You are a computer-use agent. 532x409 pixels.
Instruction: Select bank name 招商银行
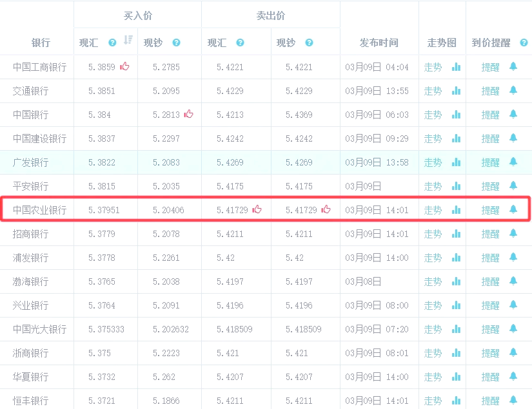point(30,234)
